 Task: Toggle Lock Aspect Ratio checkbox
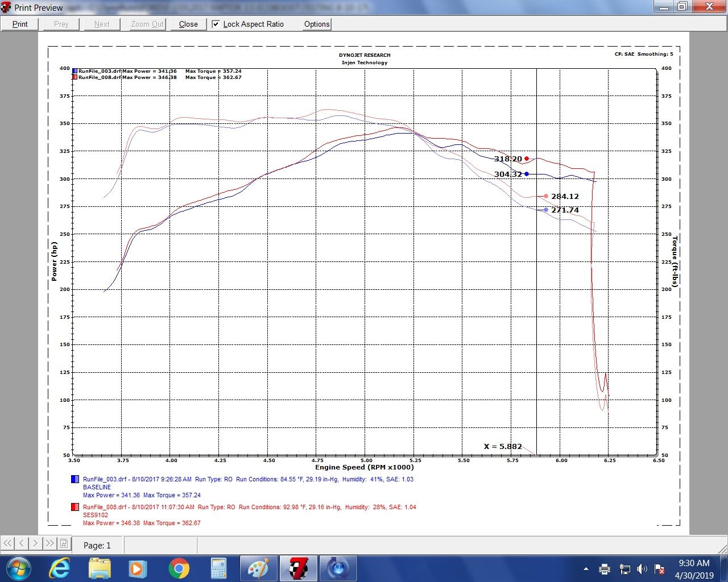tap(216, 24)
